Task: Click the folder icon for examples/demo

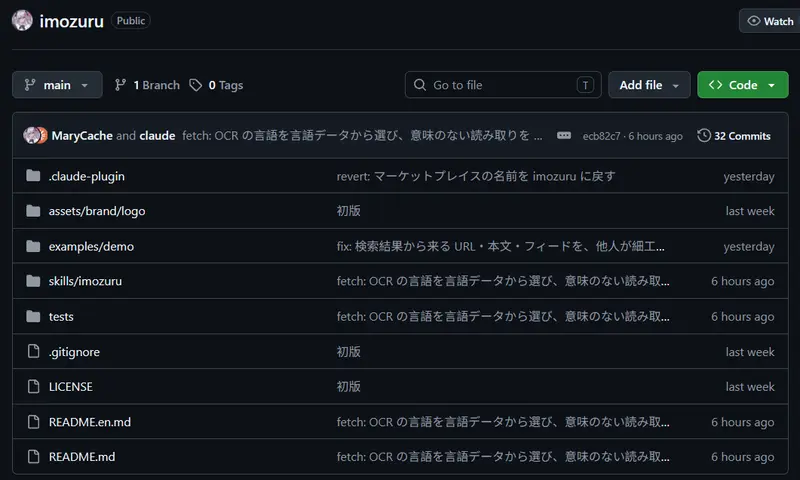Action: click(33, 246)
